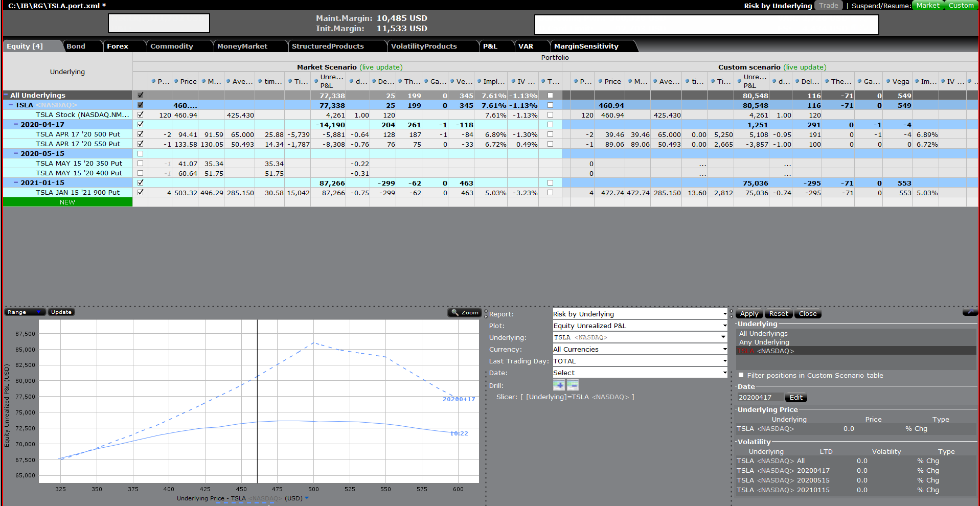Uncheck TSLA Stock position checkbox
The height and width of the screenshot is (506, 980).
click(x=141, y=114)
